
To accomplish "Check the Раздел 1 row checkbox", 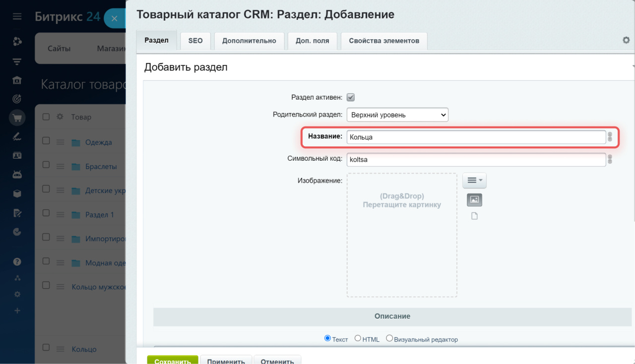I will 46,213.
